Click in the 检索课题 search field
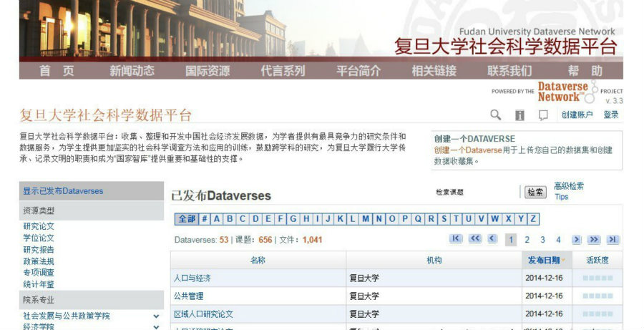644x330 pixels. pyautogui.click(x=477, y=193)
